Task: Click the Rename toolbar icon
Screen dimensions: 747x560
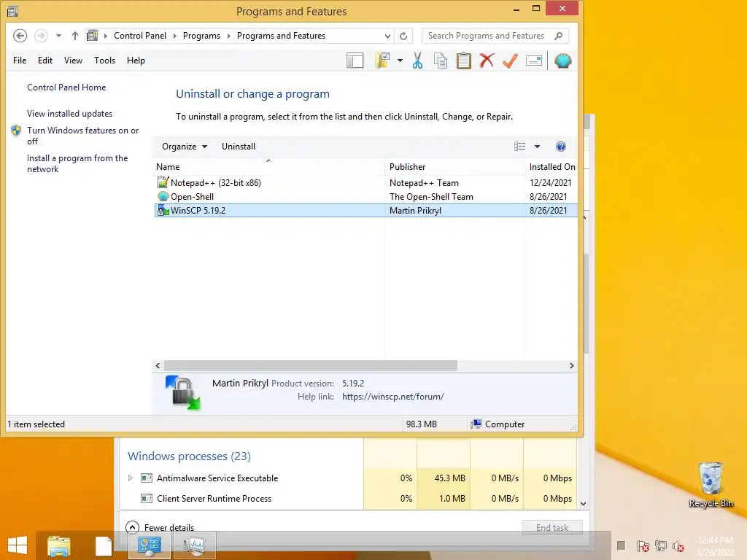Action: (x=534, y=61)
